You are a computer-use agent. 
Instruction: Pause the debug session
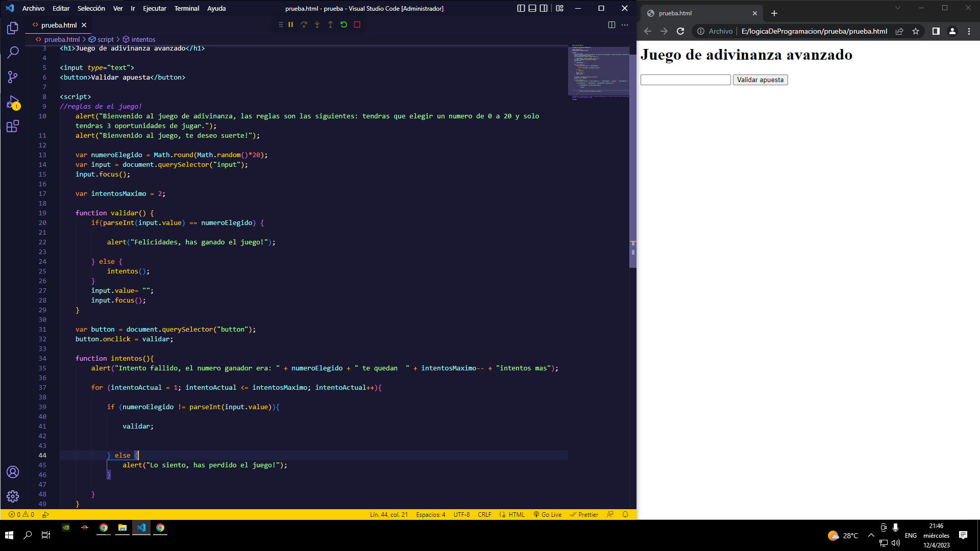290,24
